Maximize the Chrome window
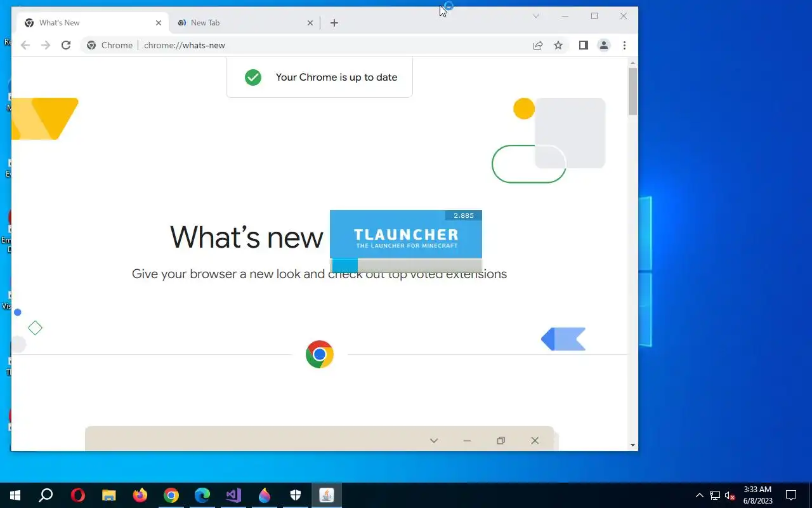 coord(594,16)
